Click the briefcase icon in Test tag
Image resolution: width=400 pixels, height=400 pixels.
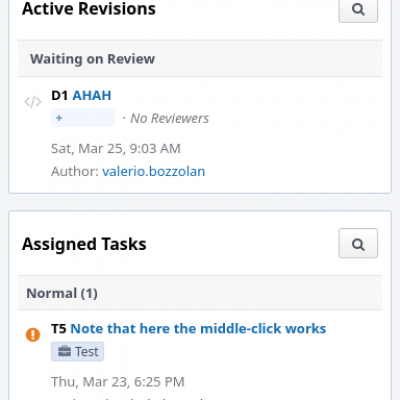pos(64,351)
